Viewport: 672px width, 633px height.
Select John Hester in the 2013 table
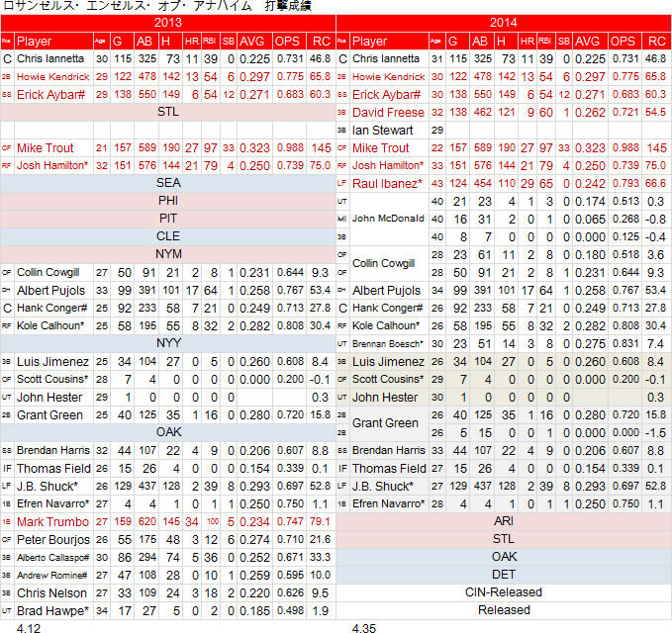49,398
